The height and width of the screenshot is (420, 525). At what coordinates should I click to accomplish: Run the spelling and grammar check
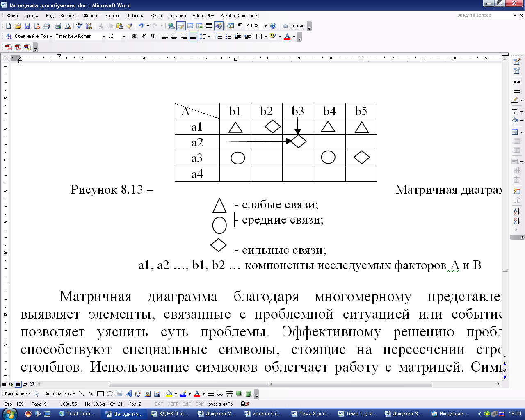point(80,26)
